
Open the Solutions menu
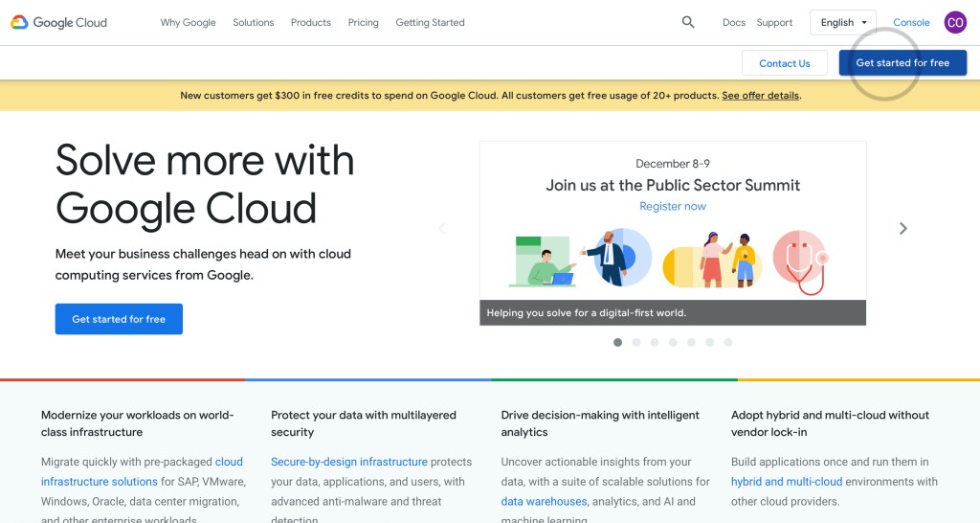(253, 23)
